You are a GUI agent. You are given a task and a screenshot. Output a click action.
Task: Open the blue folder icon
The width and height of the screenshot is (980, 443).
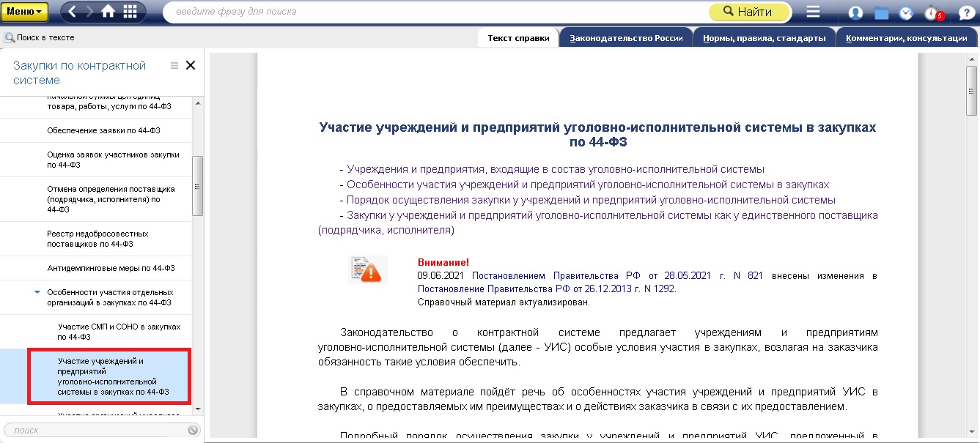click(x=882, y=12)
